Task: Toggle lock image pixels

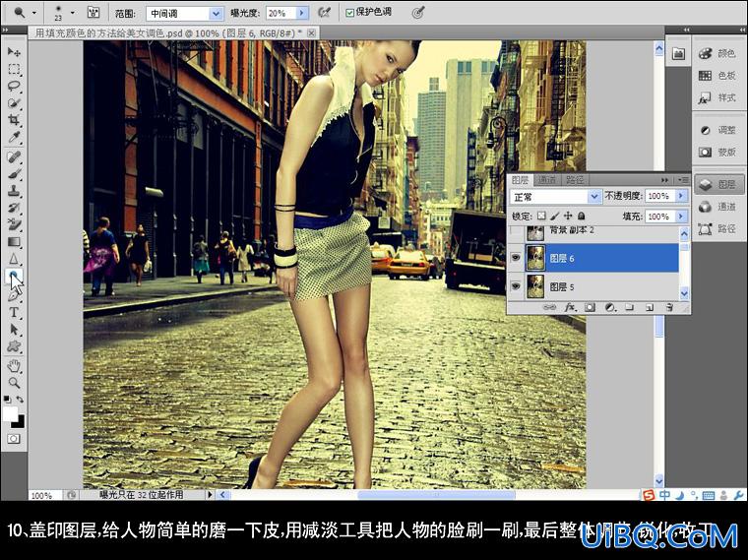Action: 554,217
